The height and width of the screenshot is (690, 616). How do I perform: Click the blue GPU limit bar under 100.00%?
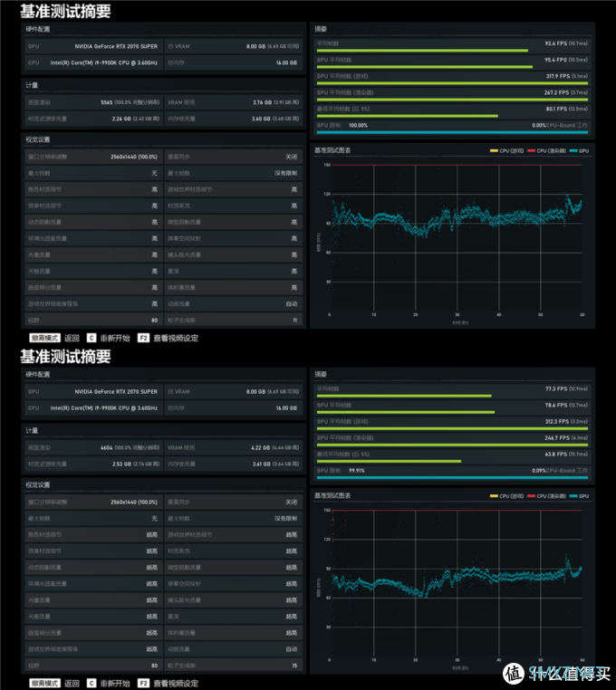[x=452, y=132]
